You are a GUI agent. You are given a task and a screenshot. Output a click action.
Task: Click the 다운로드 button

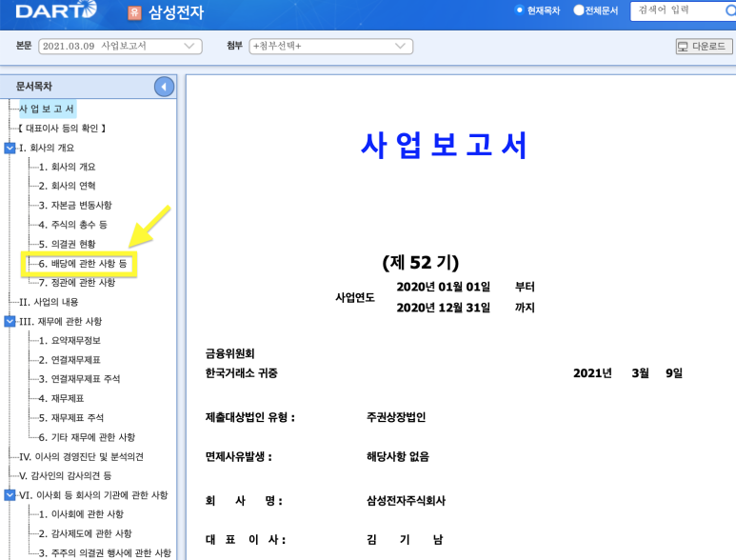click(x=704, y=46)
